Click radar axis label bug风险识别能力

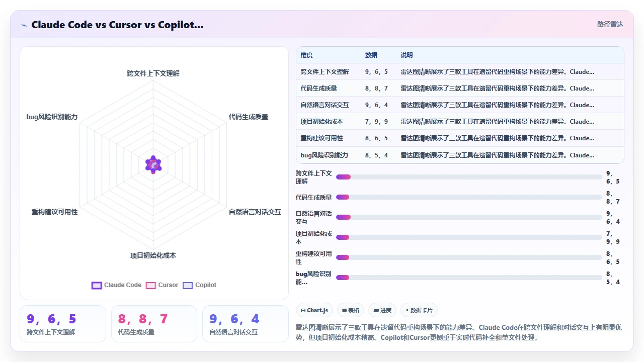52,117
